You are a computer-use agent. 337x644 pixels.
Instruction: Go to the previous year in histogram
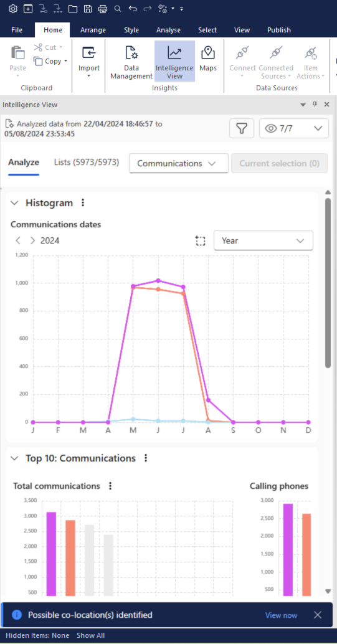click(18, 240)
